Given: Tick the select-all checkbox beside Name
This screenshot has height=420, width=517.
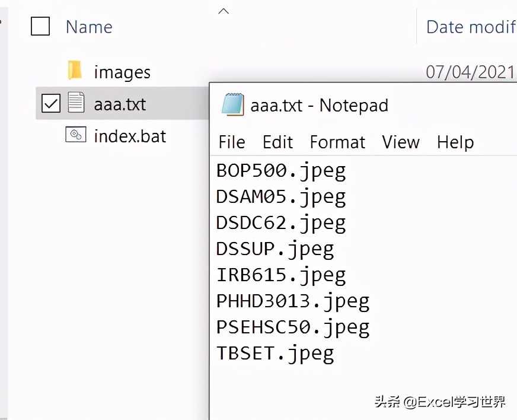Looking at the screenshot, I should click(40, 26).
